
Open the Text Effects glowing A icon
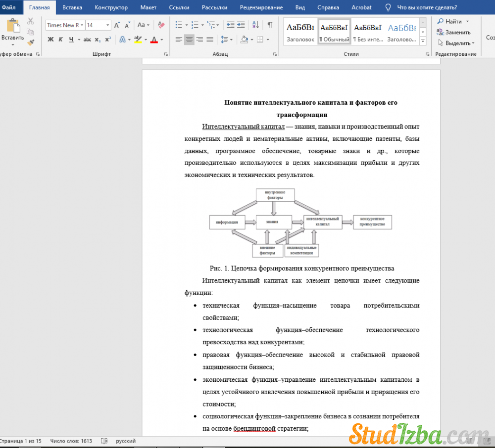122,40
